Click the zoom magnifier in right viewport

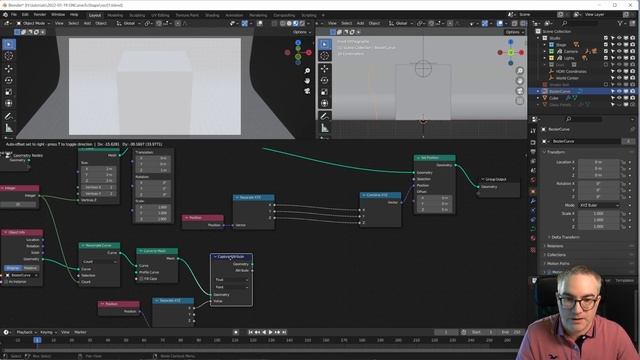[520, 71]
